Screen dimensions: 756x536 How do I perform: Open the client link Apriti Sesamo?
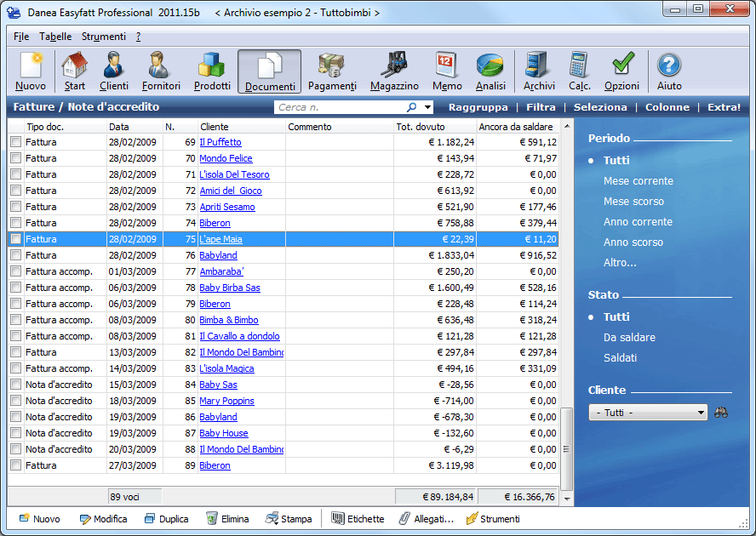227,207
